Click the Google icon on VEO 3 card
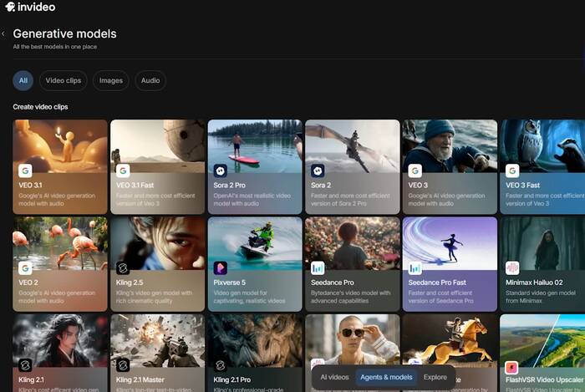The image size is (585, 392). (415, 171)
